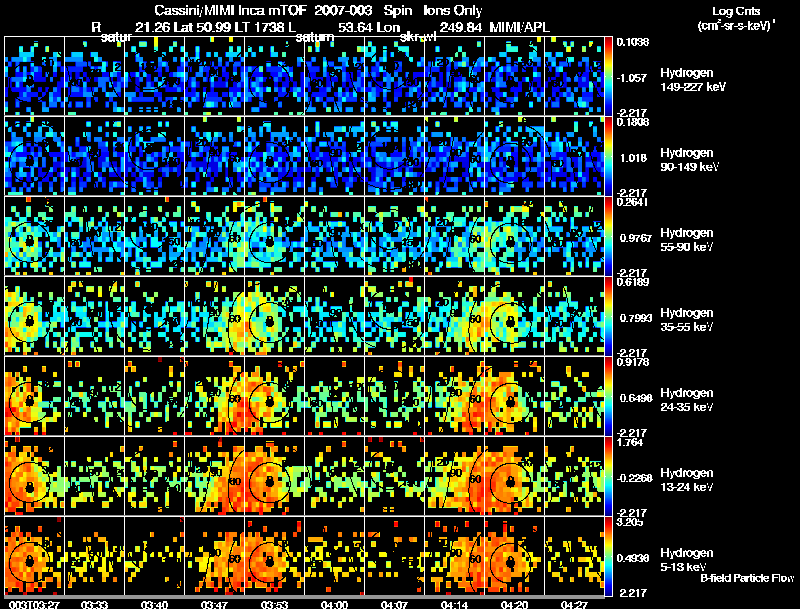800x609 pixels.
Task: Click the B-field Particle Flow text
Action: click(747, 578)
